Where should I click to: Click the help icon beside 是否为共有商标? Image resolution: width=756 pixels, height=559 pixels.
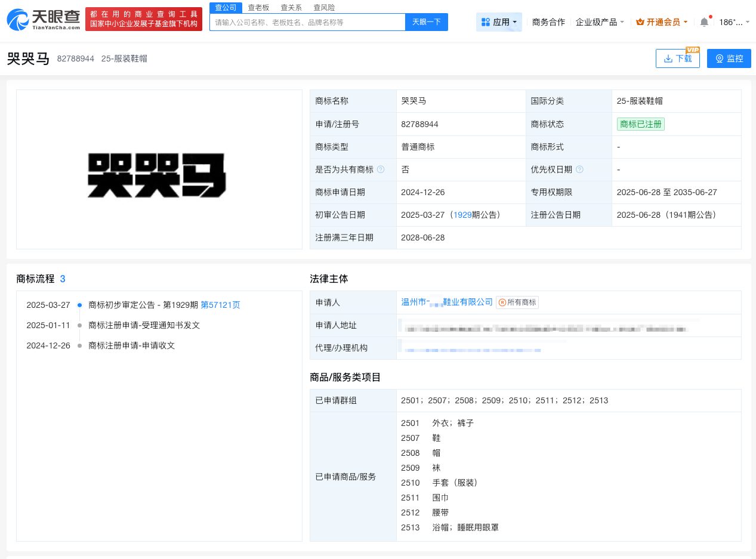[380, 169]
